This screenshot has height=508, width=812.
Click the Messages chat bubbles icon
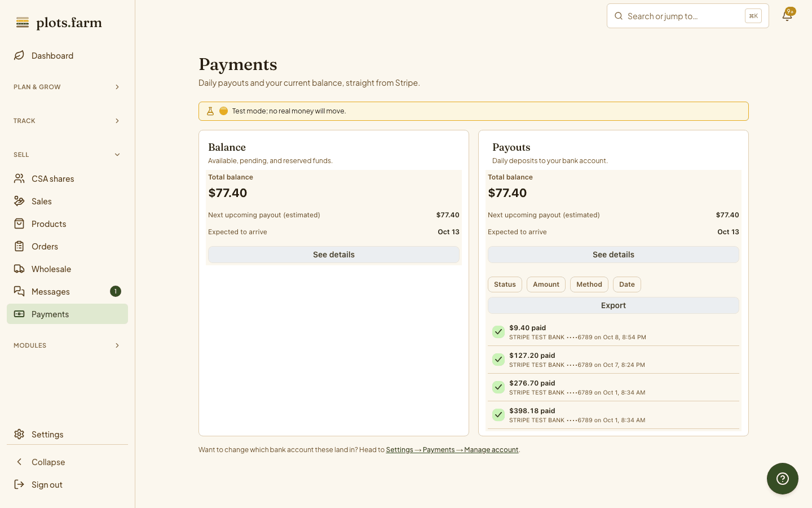19,291
